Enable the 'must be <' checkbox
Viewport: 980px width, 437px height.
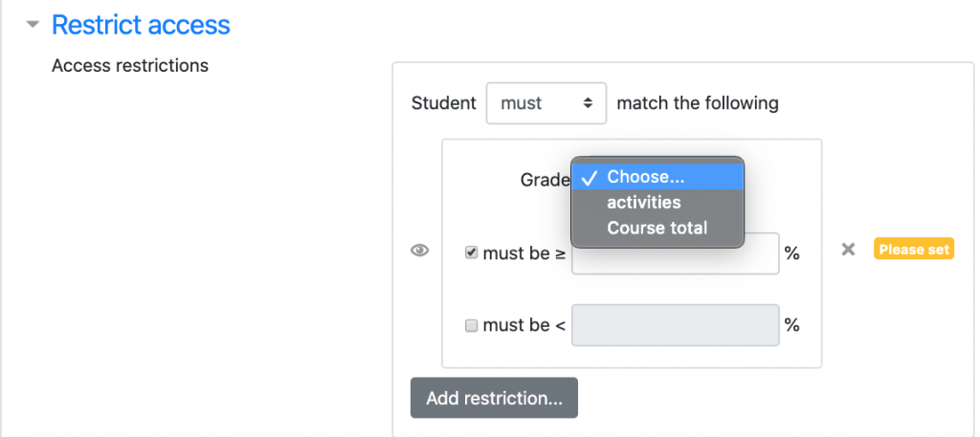pos(471,326)
